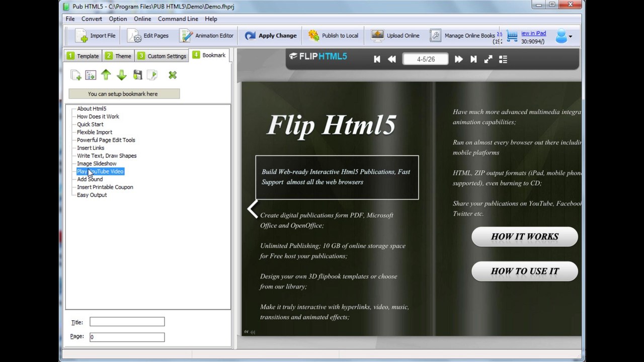Toggle fullscreen with the expand arrows icon
644x362 pixels.
[x=488, y=59]
